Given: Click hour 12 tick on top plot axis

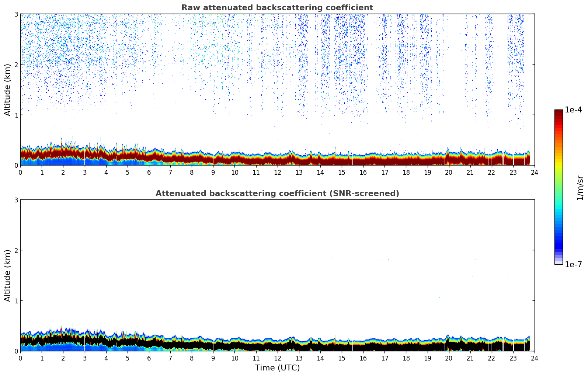Looking at the screenshot, I should tap(277, 172).
